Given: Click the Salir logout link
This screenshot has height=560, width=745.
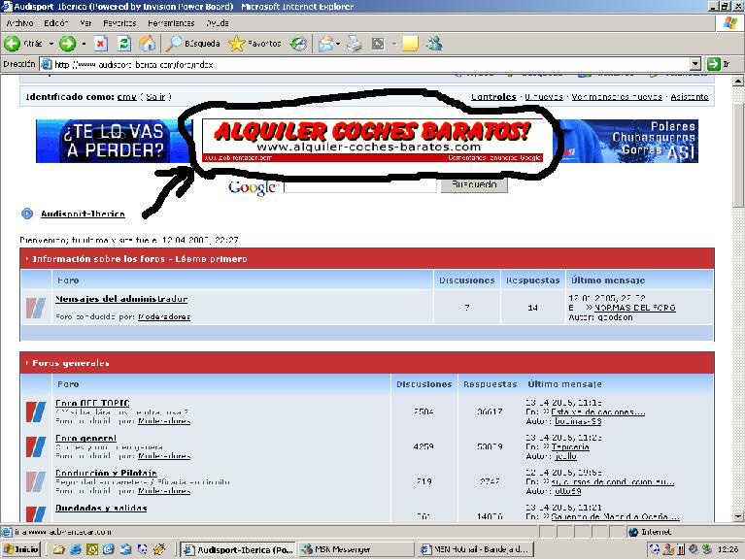Looking at the screenshot, I should [x=155, y=97].
